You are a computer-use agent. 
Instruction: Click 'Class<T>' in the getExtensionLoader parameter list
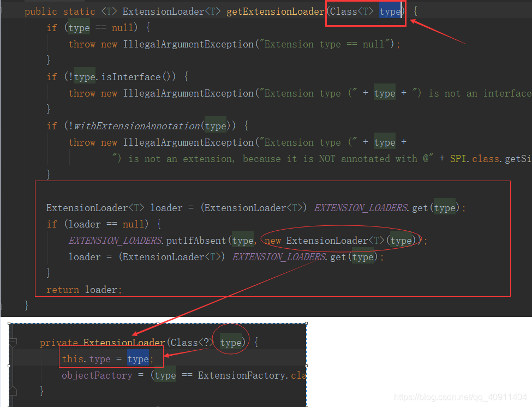[351, 11]
